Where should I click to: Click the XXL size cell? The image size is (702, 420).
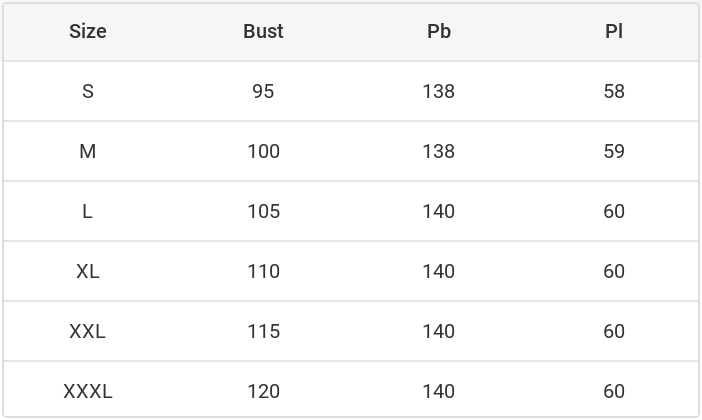click(88, 331)
